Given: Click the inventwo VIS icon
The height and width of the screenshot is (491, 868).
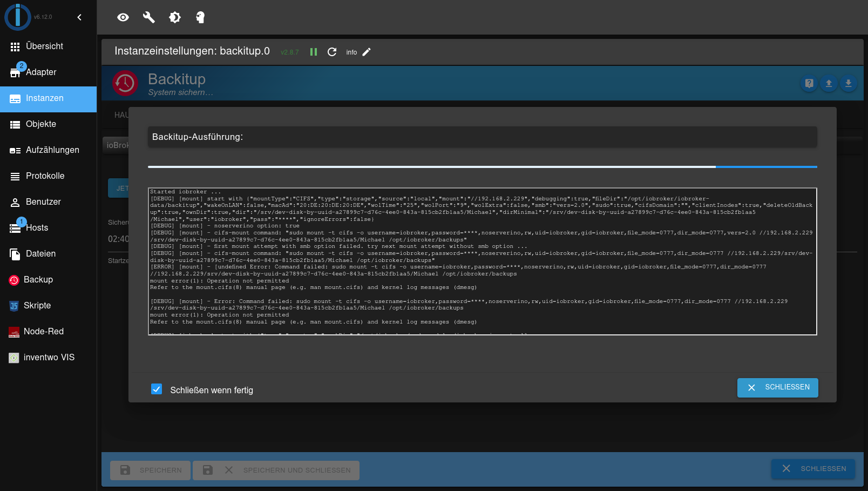Looking at the screenshot, I should coord(14,358).
